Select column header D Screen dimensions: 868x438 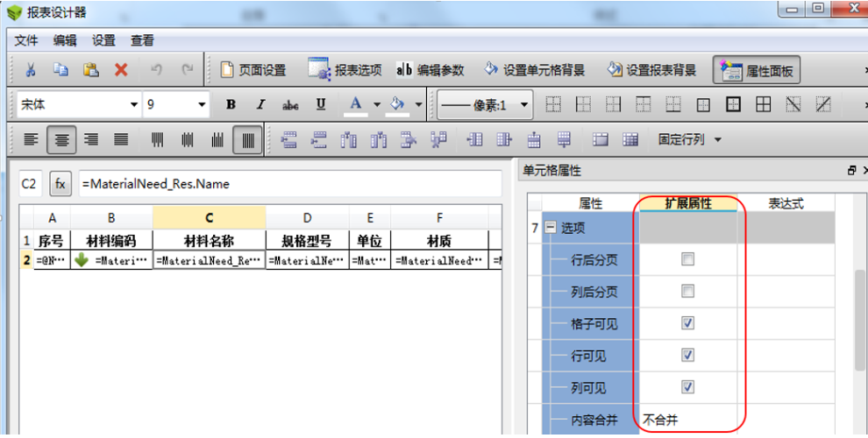(x=307, y=218)
